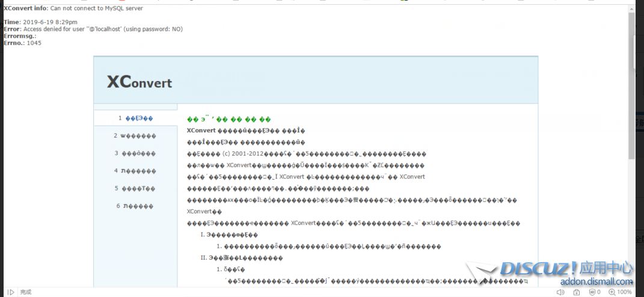
Task: Click the 完成 status text
Action: [x=25, y=292]
